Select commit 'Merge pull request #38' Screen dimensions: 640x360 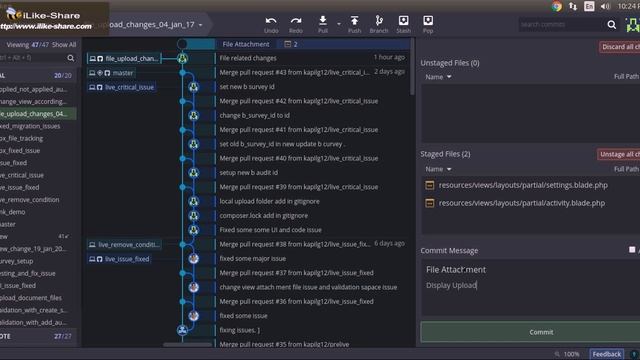(x=295, y=244)
